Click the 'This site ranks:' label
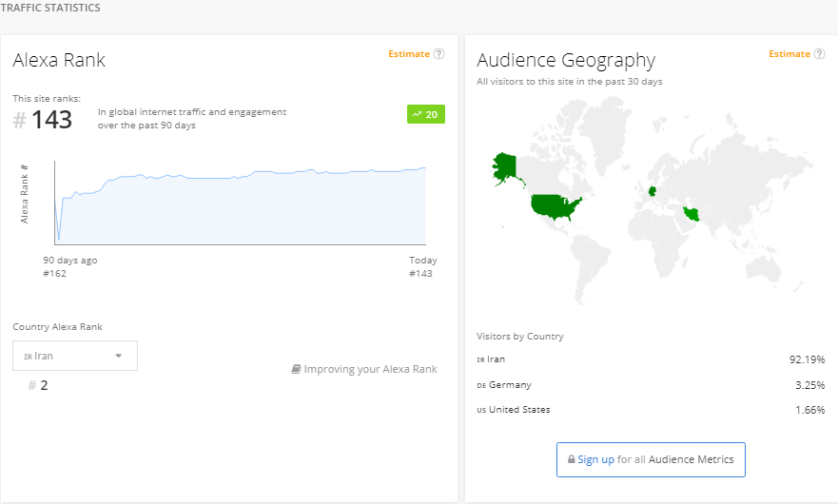 47,98
